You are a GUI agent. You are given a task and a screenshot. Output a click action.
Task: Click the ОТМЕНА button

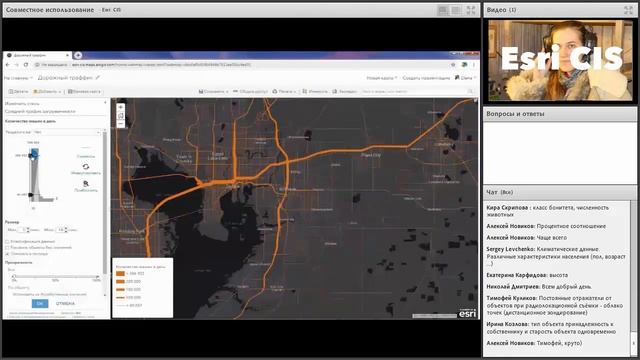[65, 303]
